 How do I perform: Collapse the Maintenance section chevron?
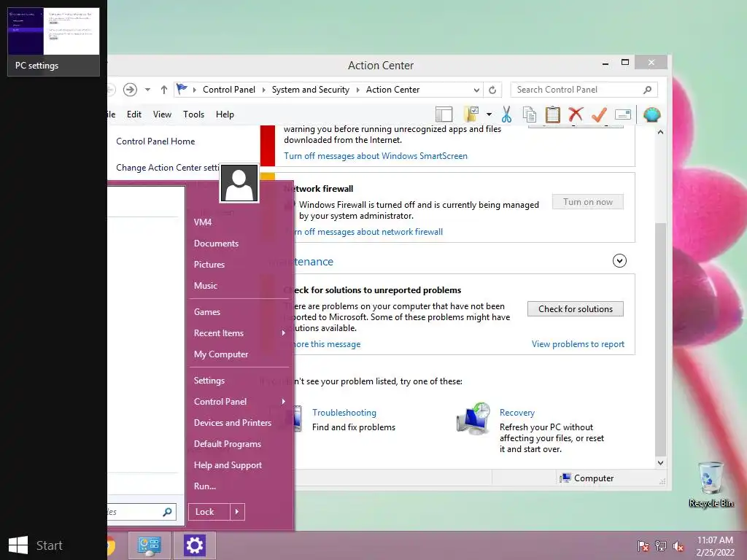point(619,260)
